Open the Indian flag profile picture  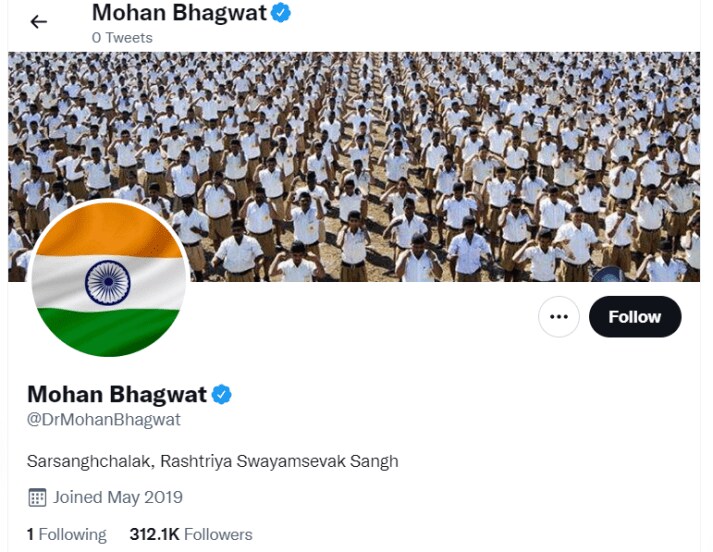pos(108,278)
